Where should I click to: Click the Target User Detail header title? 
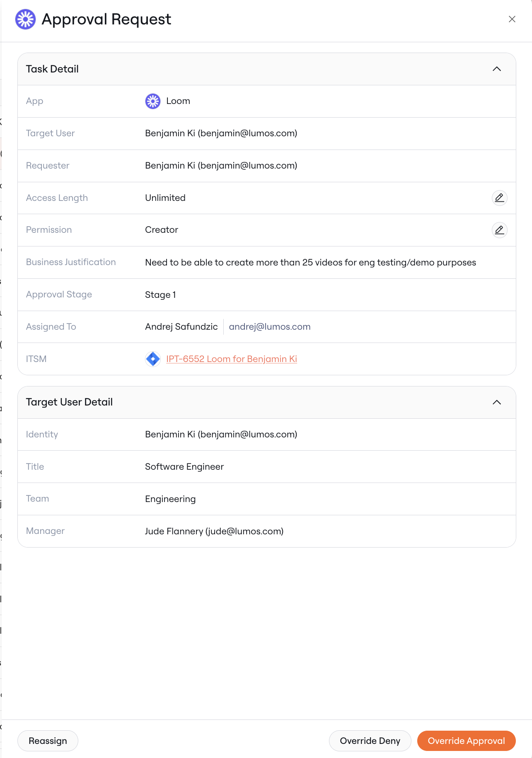tap(69, 402)
